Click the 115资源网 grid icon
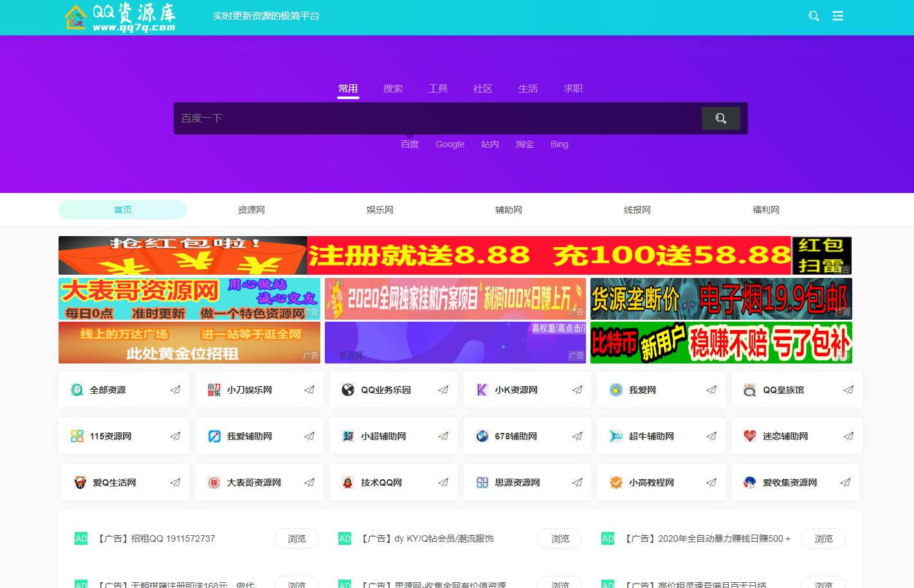 (x=77, y=436)
